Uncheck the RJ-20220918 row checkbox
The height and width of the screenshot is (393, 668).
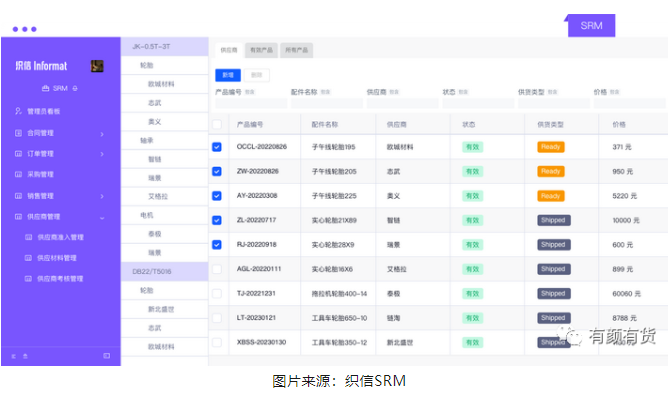217,245
